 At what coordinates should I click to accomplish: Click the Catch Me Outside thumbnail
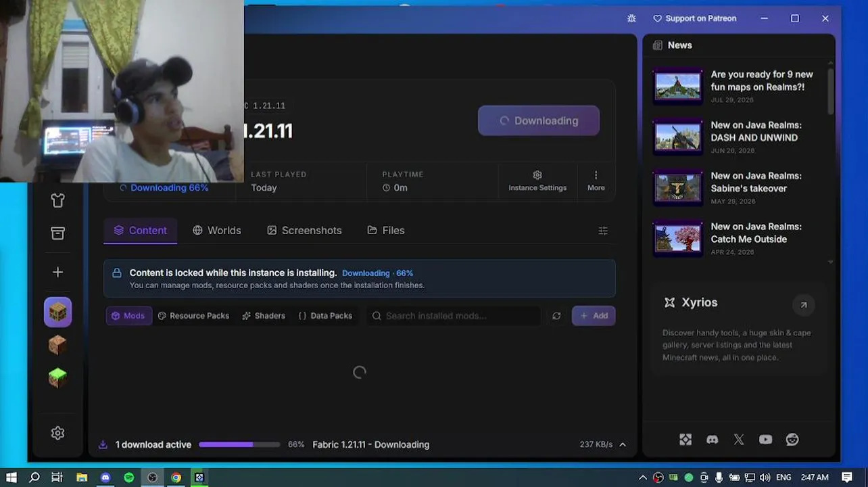pos(678,238)
